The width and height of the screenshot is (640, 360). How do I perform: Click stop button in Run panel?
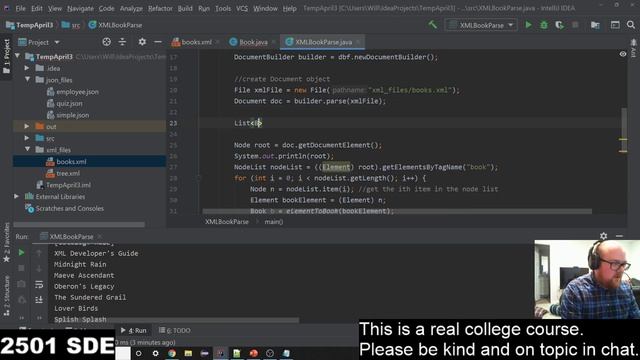click(x=21, y=268)
